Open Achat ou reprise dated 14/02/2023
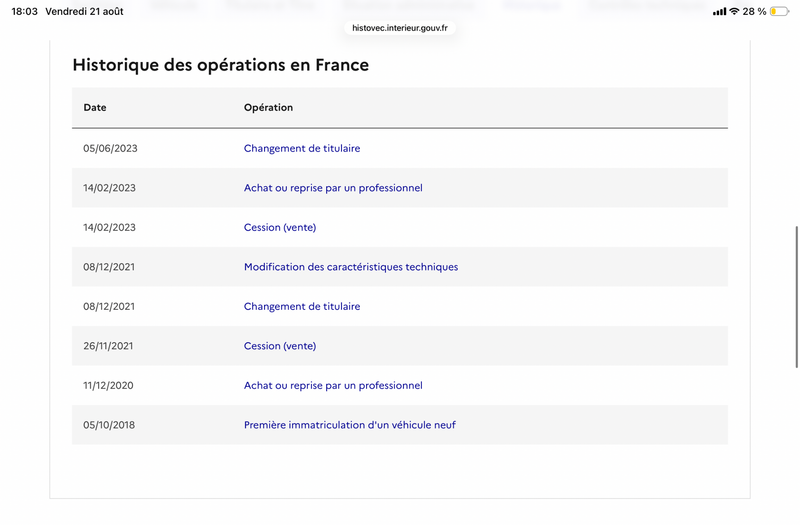Image resolution: width=800 pixels, height=525 pixels. click(333, 188)
